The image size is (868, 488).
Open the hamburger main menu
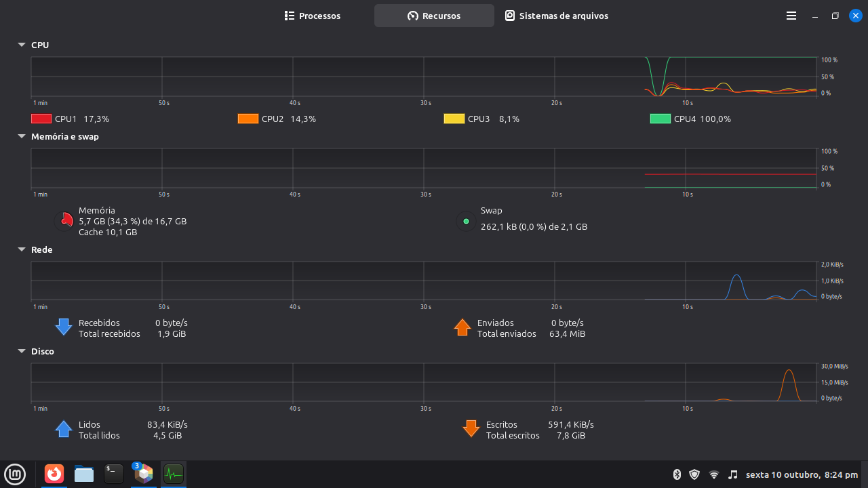pyautogui.click(x=791, y=16)
